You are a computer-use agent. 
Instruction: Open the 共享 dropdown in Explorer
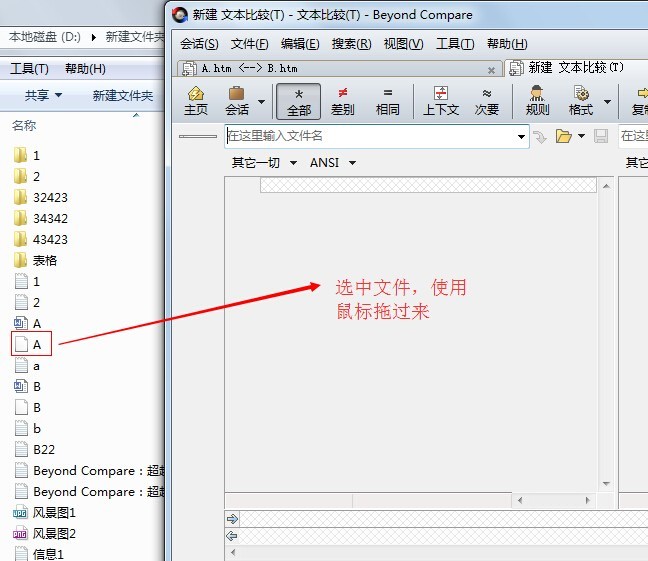[x=43, y=95]
